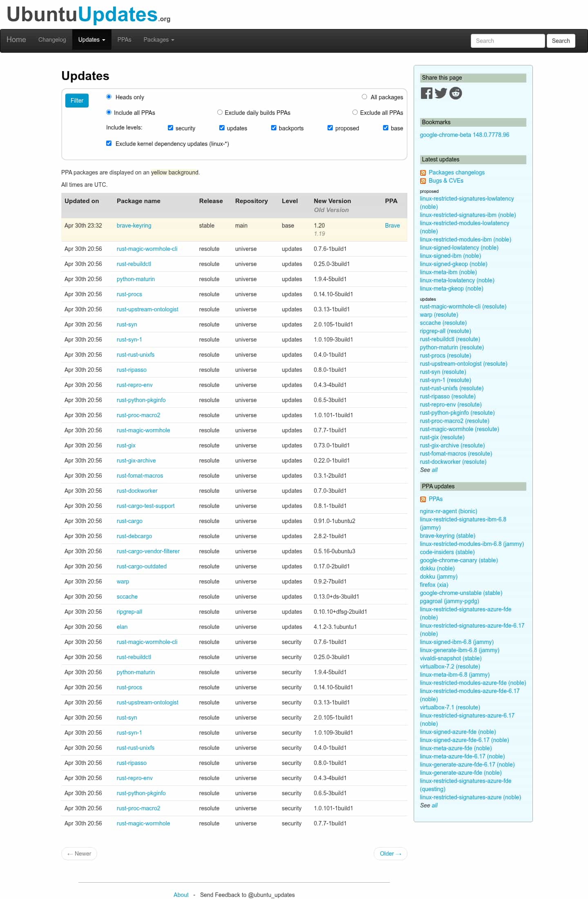Choose Exclude all PPAs radio
This screenshot has height=899, width=588.
pos(355,112)
